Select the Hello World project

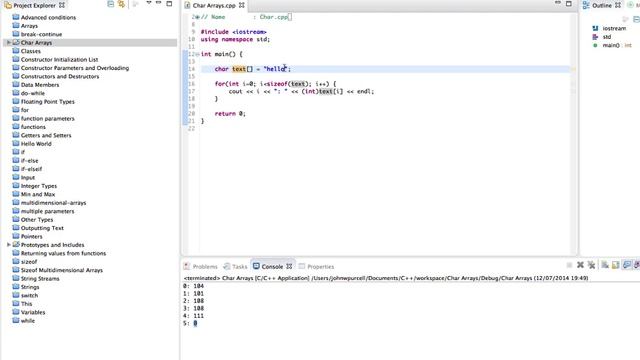point(36,144)
